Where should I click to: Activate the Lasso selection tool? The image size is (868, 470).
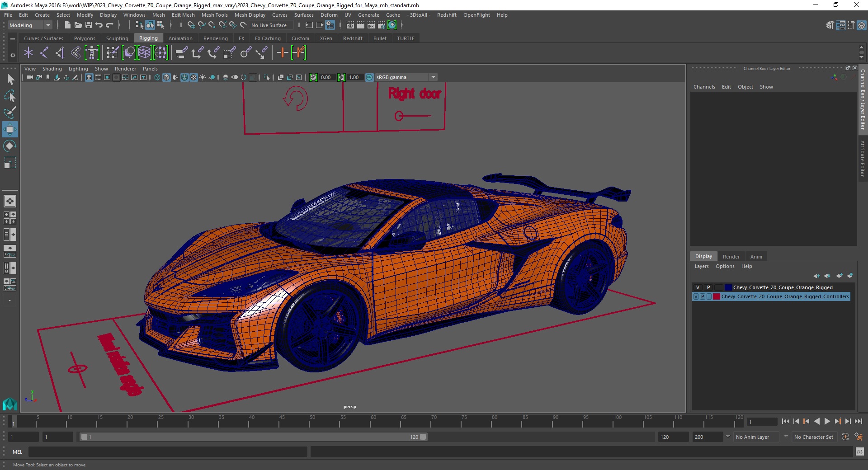pos(10,96)
